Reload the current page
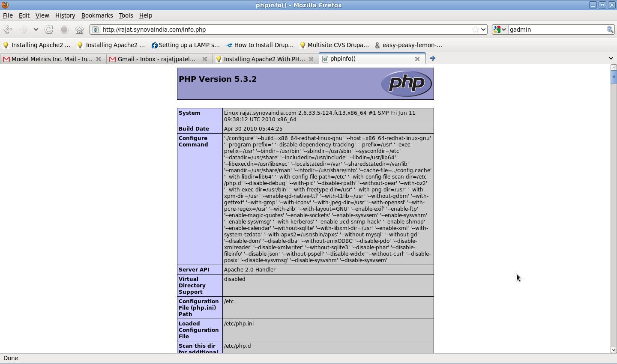Viewport: 617px width, 364px height. pos(49,30)
